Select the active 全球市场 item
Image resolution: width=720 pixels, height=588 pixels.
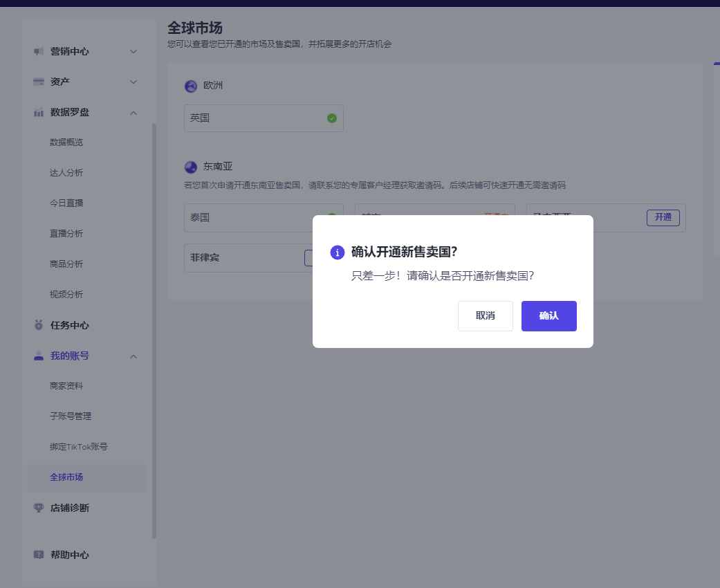[x=86, y=477]
